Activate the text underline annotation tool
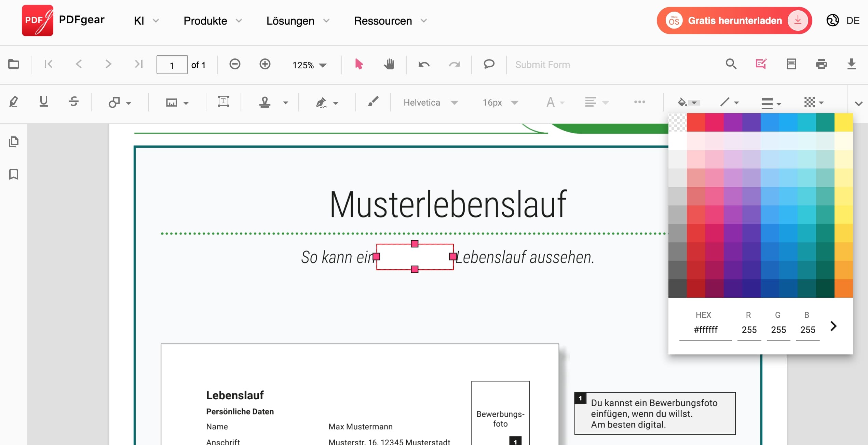 (x=43, y=102)
